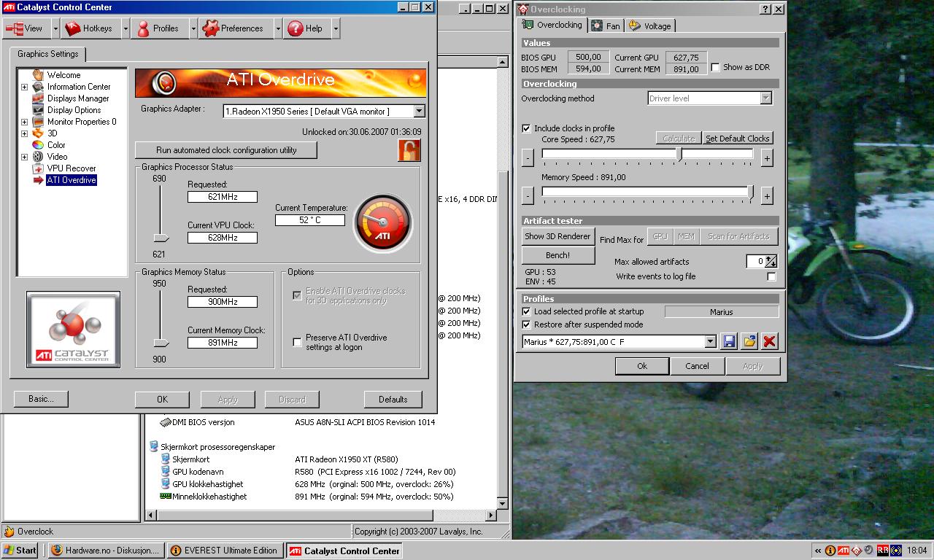The height and width of the screenshot is (560, 934).
Task: Click Defaults button in Catalyst Control Center
Action: click(x=393, y=399)
